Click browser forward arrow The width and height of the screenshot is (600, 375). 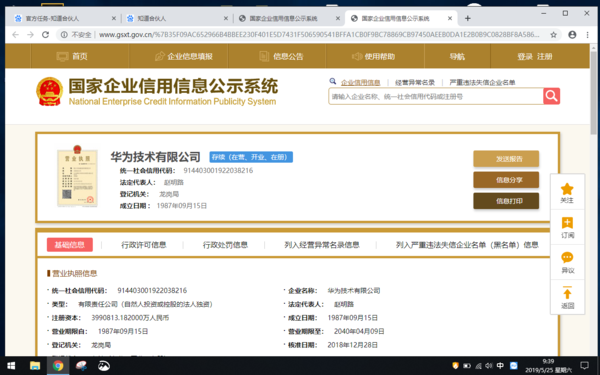tap(30, 35)
